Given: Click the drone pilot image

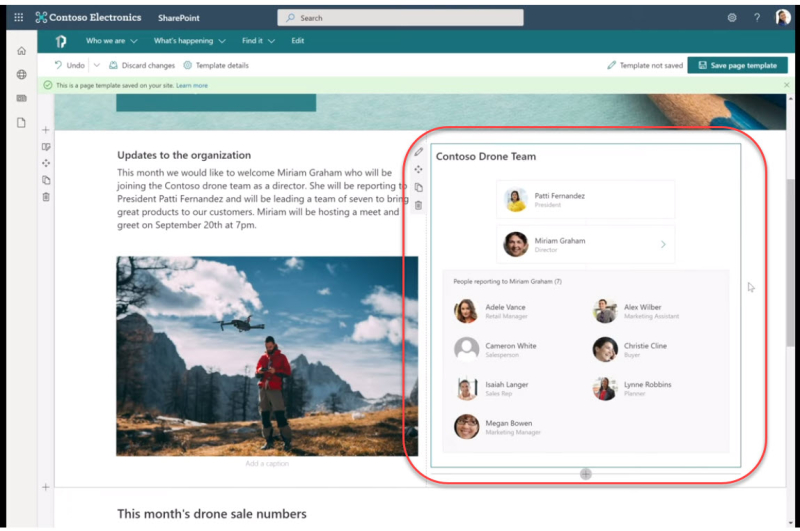Looking at the screenshot, I should coord(267,356).
